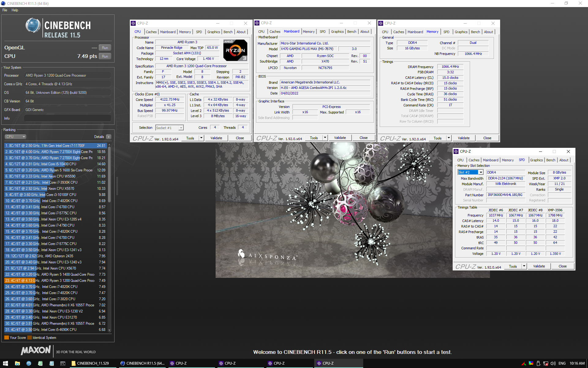Click the Part Number IRP3600D4V64L18S/8G value
Screen dimensions: 588x368
[x=505, y=195]
